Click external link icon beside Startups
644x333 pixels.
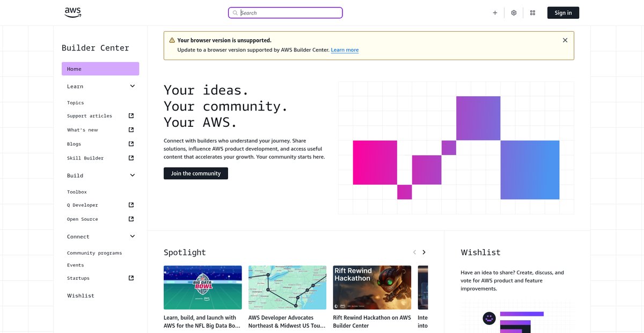131,278
